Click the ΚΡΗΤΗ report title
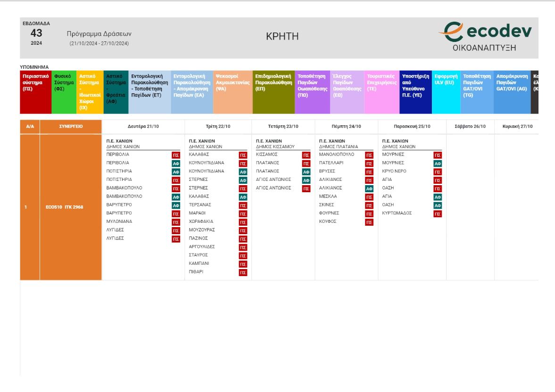Screen dimensions: 555x392 click(282, 37)
